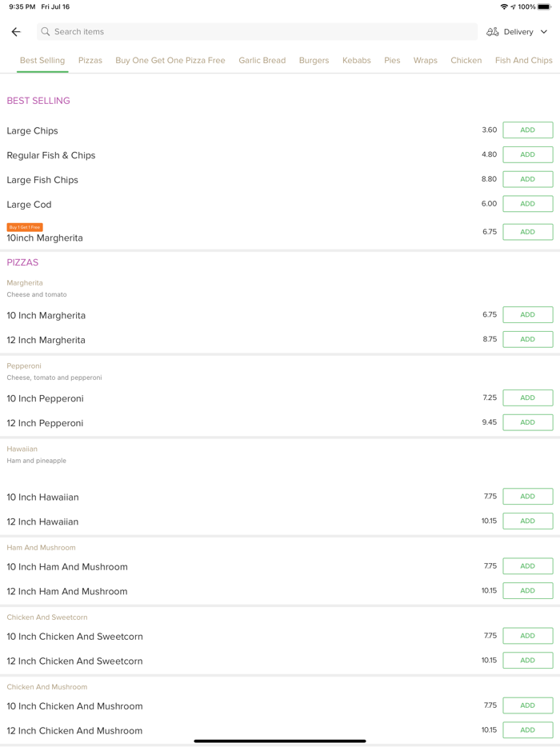Screen dimensions: 560x747
Task: Go to the Kebabs tab
Action: click(x=356, y=61)
